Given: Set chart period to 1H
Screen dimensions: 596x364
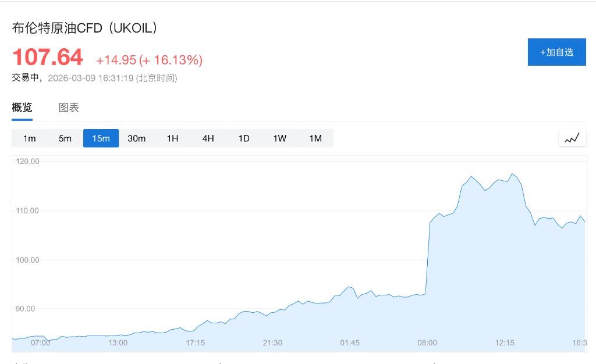Looking at the screenshot, I should tap(172, 138).
